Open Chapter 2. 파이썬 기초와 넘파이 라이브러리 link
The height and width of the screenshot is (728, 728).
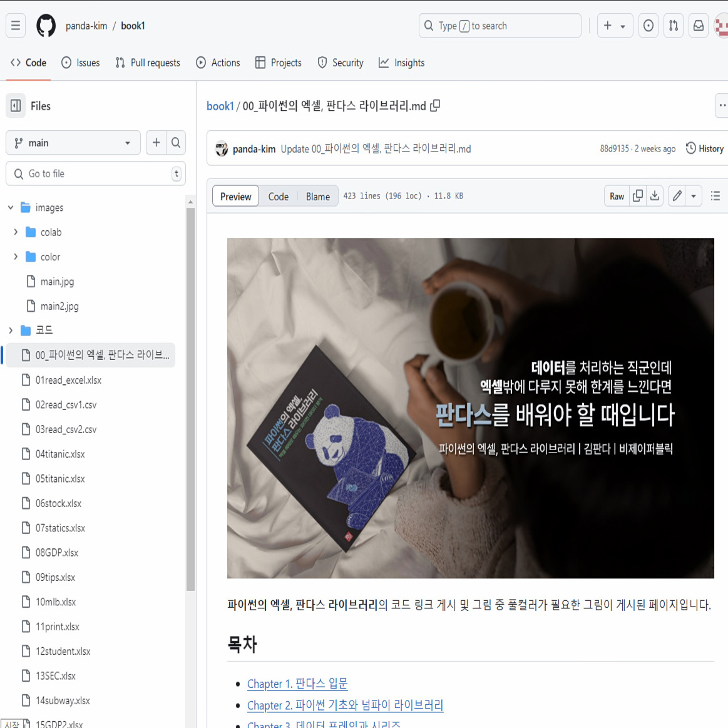point(345,705)
